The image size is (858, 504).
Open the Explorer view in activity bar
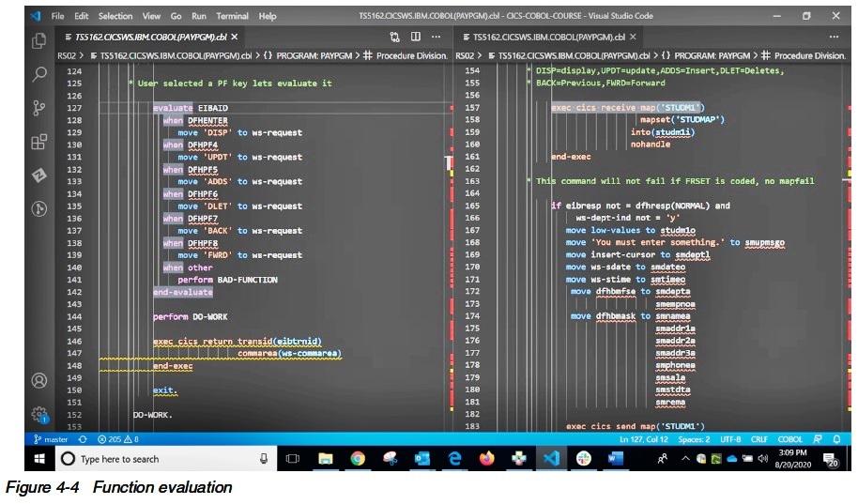(39, 41)
